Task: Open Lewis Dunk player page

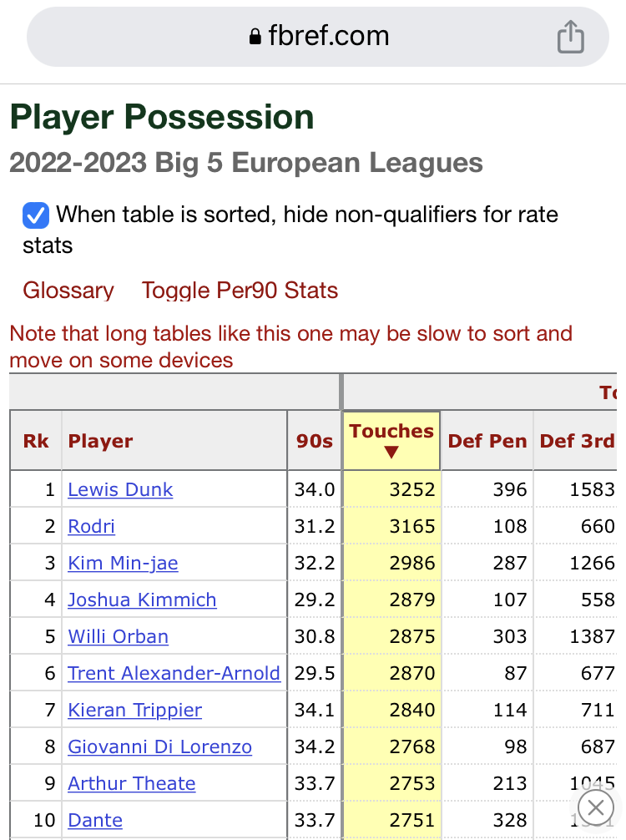Action: tap(120, 489)
